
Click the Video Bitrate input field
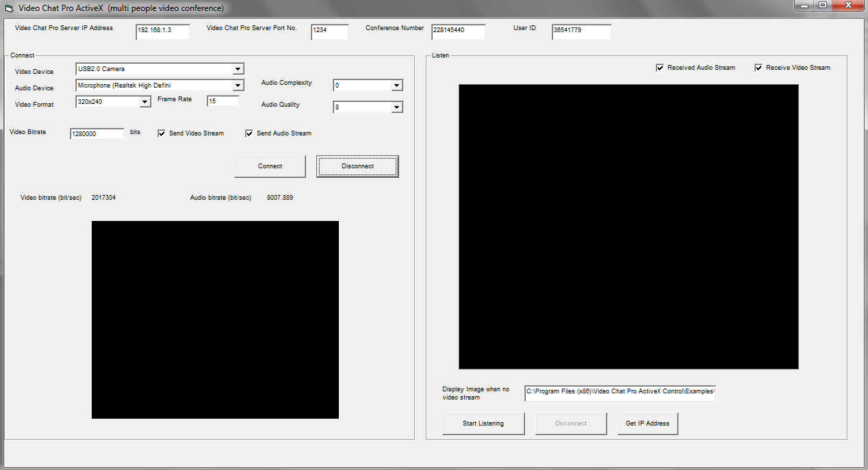point(97,134)
